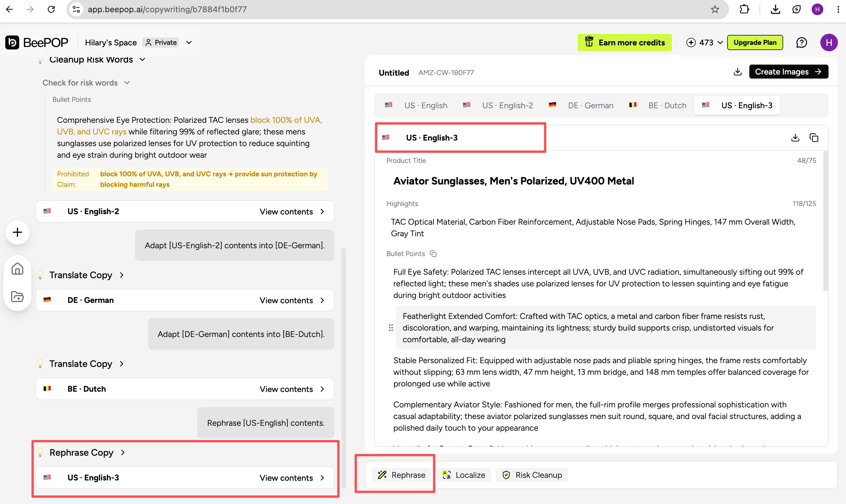Click the BeePOP logo
This screenshot has height=504, width=846.
pyautogui.click(x=37, y=42)
